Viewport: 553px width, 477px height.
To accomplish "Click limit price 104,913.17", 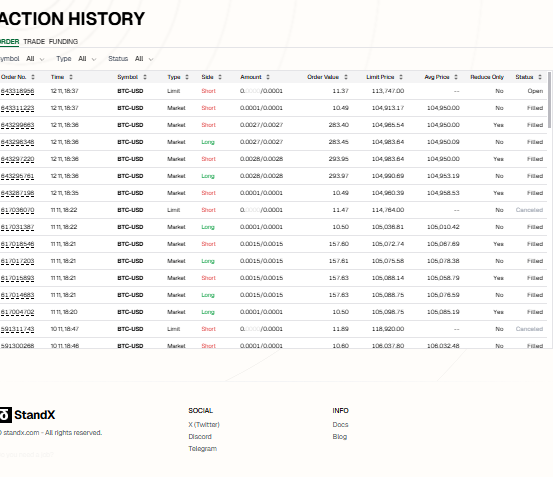I will click(x=388, y=108).
